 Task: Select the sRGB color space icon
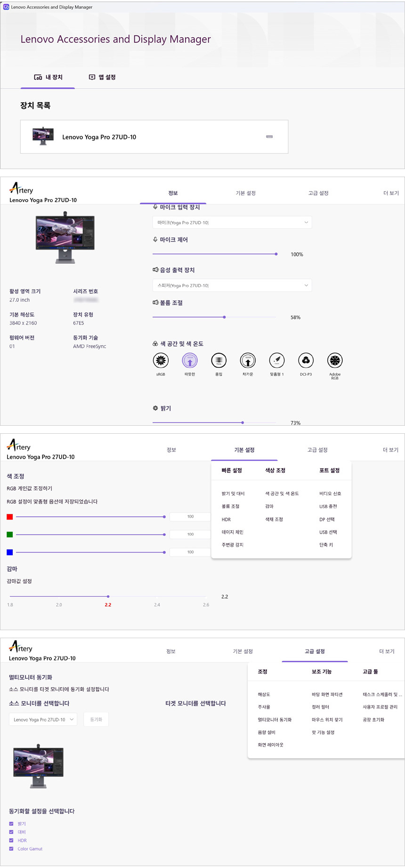pyautogui.click(x=161, y=361)
